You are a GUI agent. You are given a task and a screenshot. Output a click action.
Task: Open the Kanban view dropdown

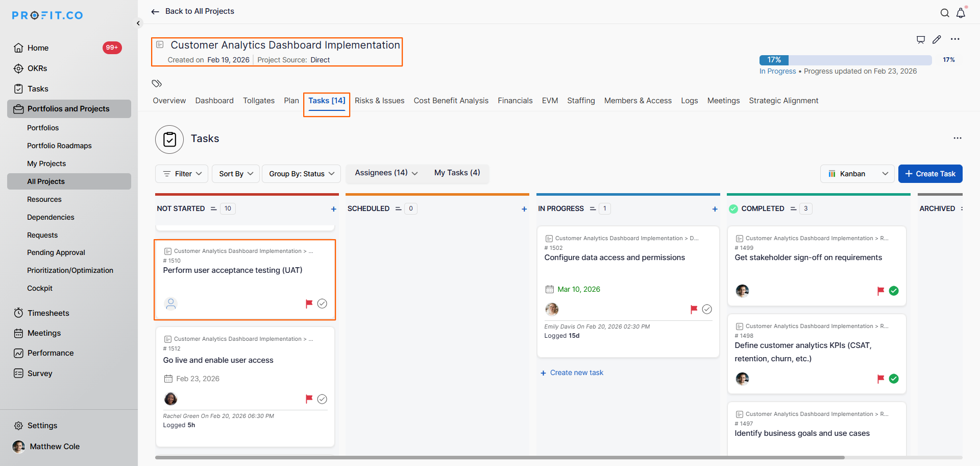coord(857,174)
